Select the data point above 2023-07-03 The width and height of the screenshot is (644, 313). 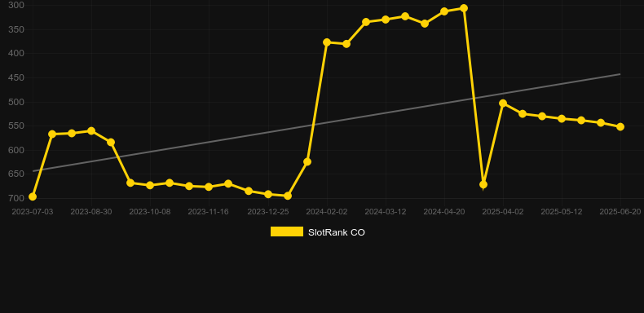33,196
